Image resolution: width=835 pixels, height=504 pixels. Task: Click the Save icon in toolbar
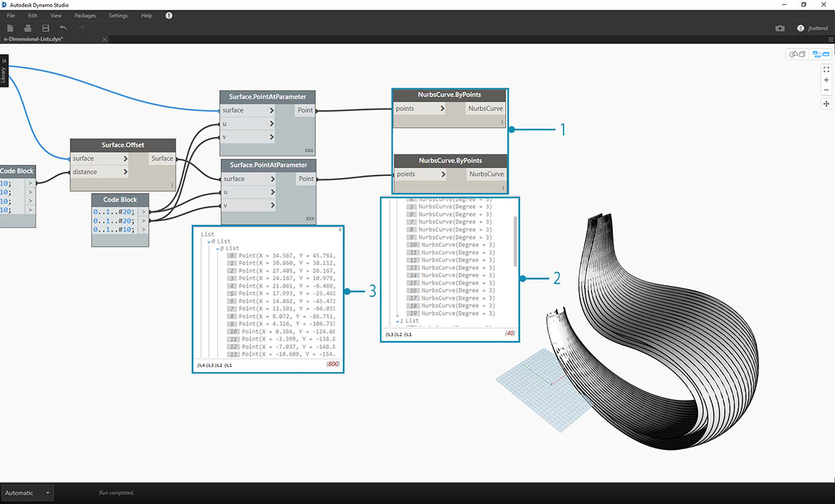[45, 28]
